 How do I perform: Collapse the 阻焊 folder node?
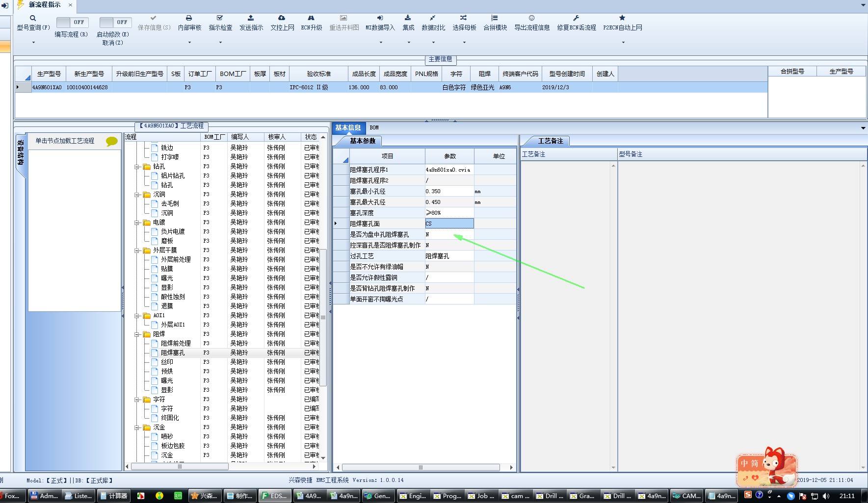pyautogui.click(x=137, y=334)
